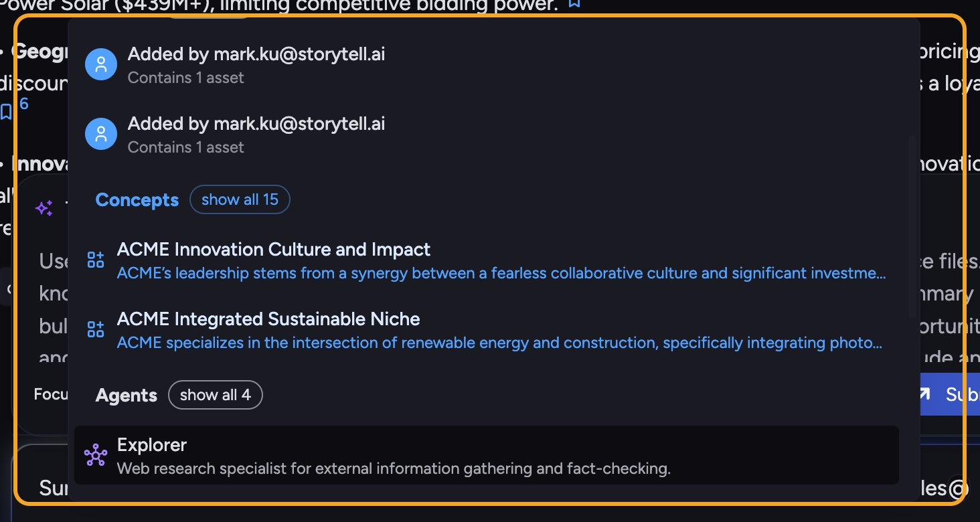Image resolution: width=980 pixels, height=522 pixels.
Task: Select the ACME Integrated Sustainable Niche concept
Action: pyautogui.click(x=486, y=330)
